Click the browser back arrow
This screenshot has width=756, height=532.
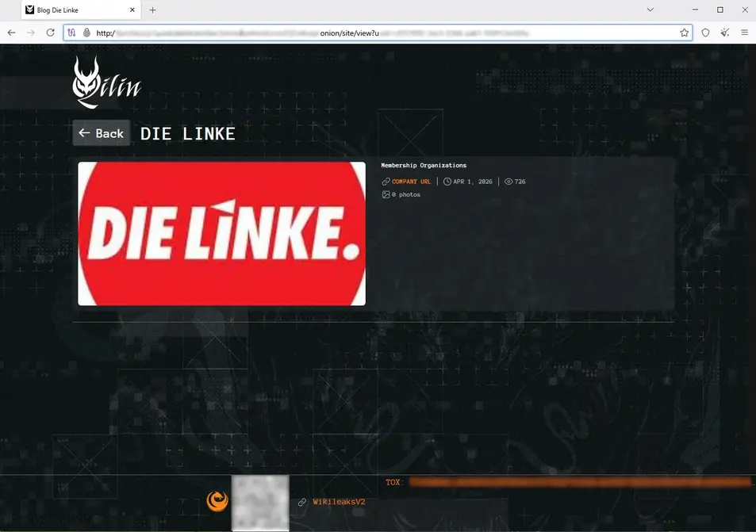click(12, 33)
